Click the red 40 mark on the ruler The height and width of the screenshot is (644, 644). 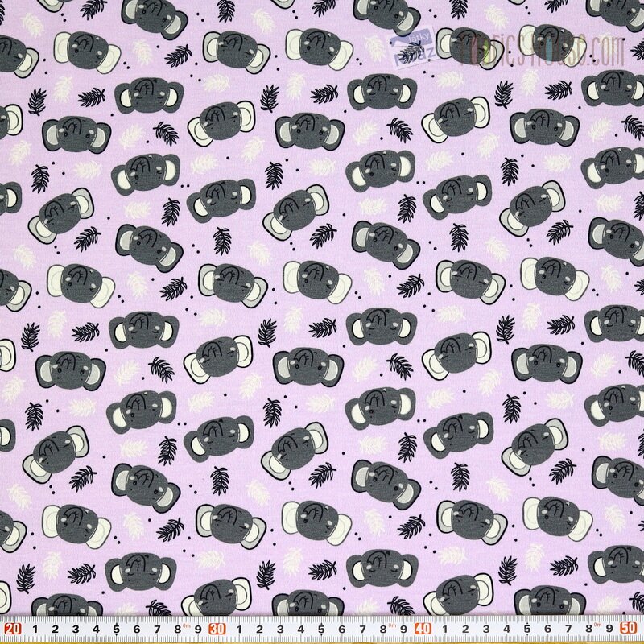pyautogui.click(x=423, y=629)
